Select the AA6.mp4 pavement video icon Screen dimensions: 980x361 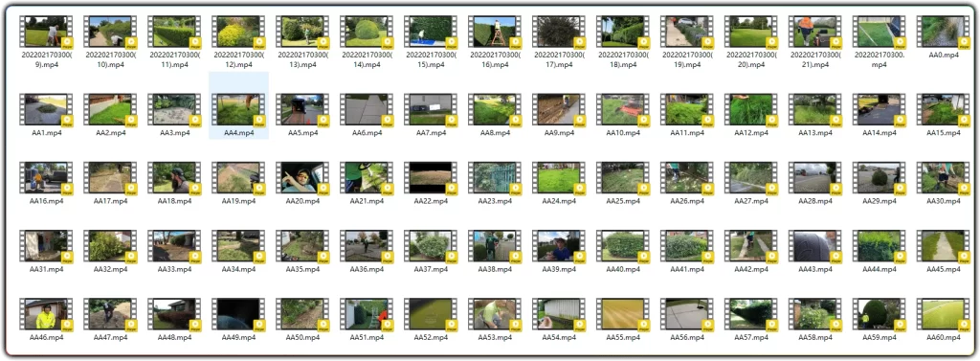[367, 110]
